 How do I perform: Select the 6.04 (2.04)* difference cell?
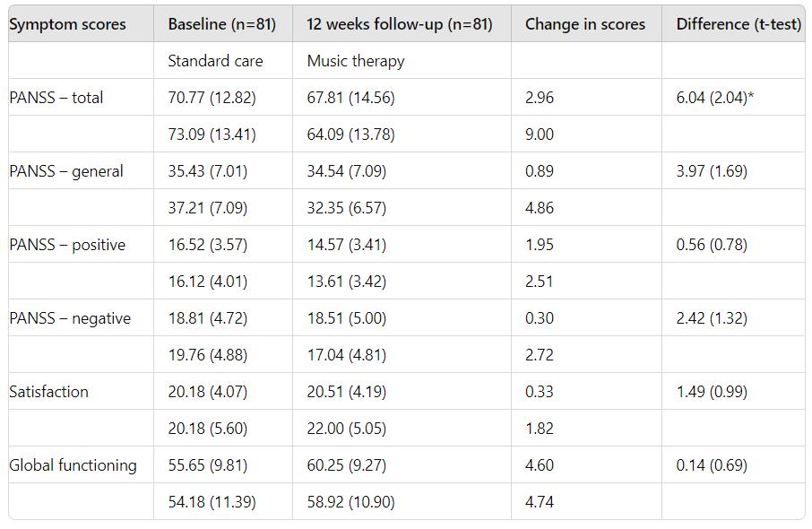[x=714, y=98]
